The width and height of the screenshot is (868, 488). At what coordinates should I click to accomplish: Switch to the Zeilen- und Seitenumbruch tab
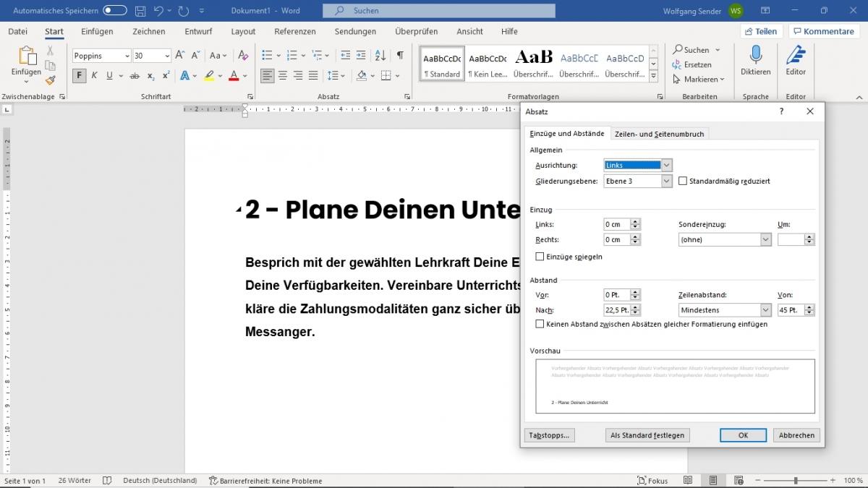click(x=659, y=133)
